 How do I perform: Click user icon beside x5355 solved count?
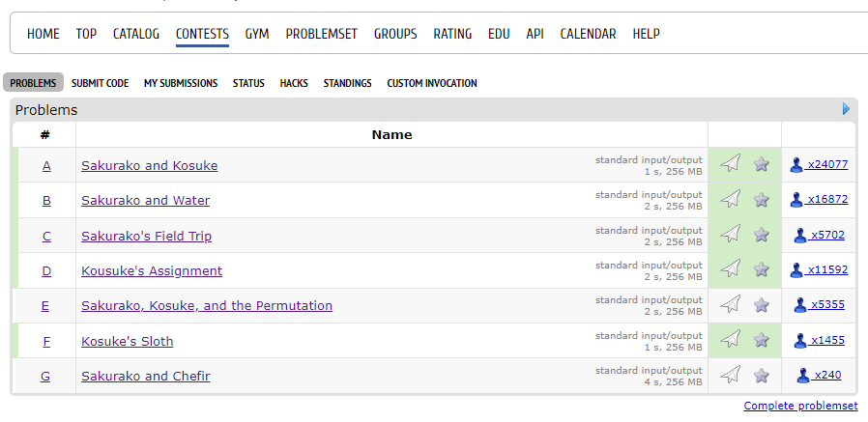point(800,305)
